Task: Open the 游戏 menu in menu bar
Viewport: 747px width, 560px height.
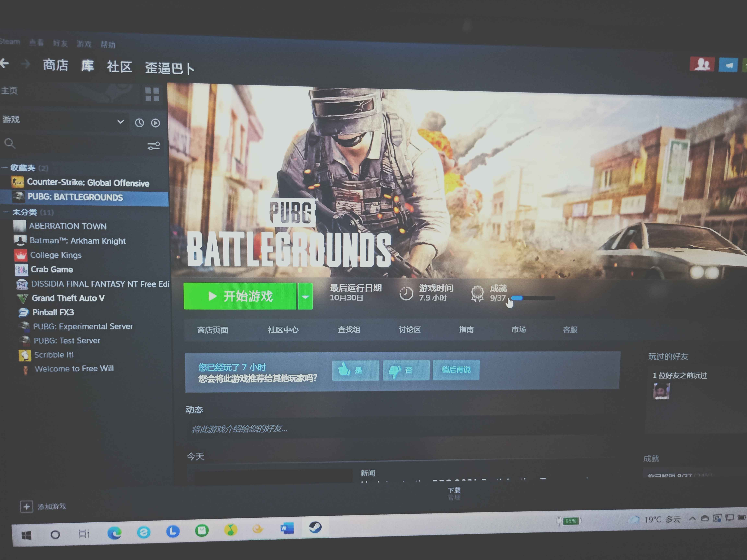Action: [x=84, y=44]
